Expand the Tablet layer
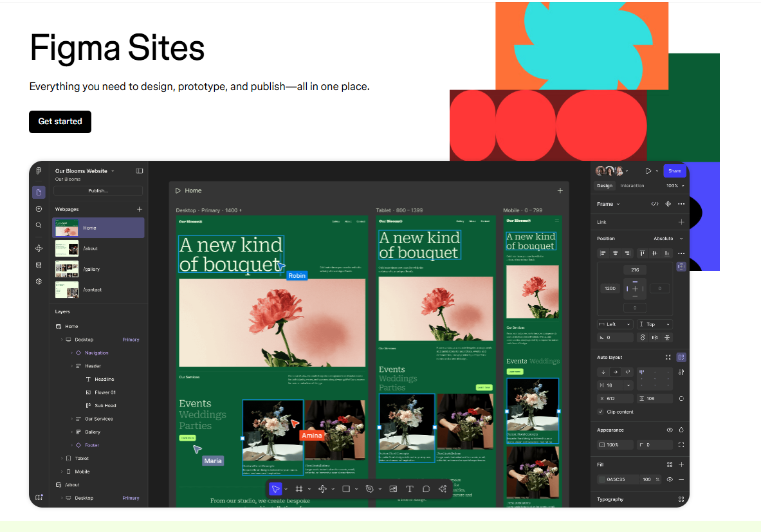This screenshot has height=532, width=761. (x=62, y=458)
